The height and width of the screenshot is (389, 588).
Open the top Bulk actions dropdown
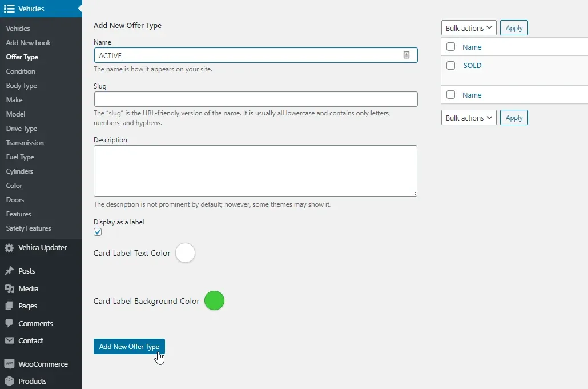tap(469, 28)
